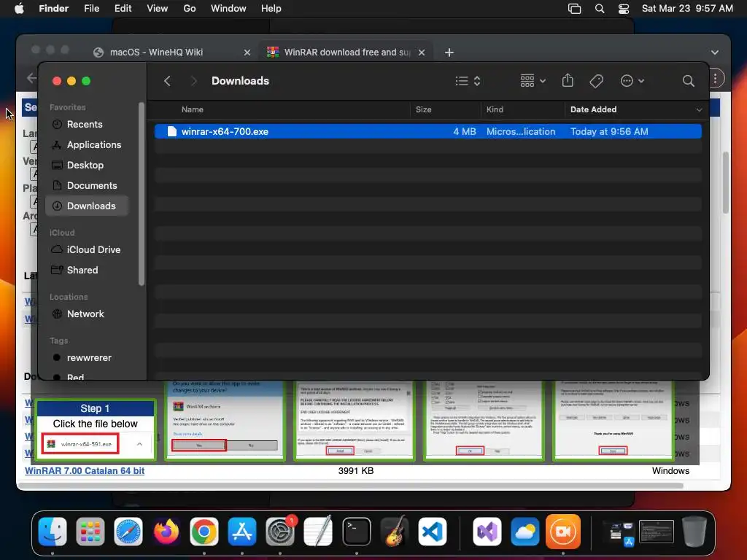Close the WinRAR download tab

click(x=422, y=52)
